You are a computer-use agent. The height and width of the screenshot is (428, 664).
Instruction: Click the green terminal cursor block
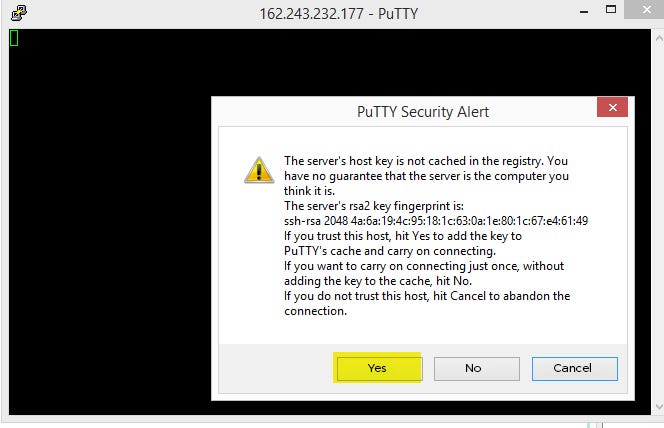(14, 38)
